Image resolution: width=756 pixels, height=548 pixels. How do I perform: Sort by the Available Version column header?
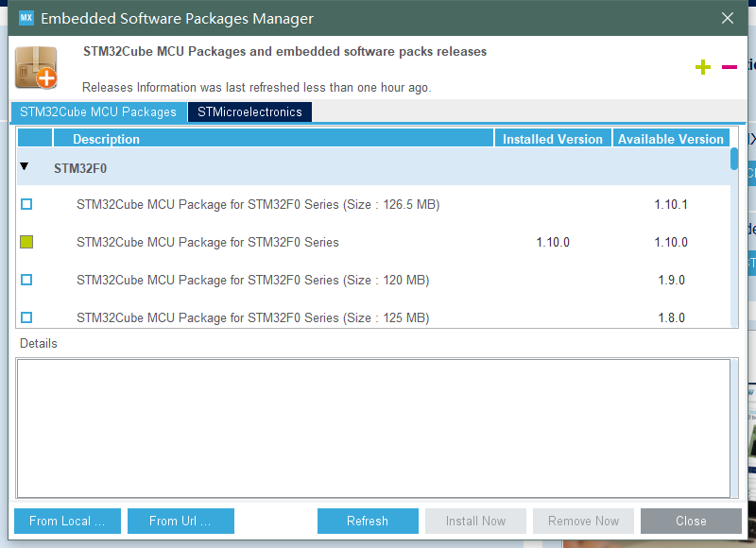671,139
